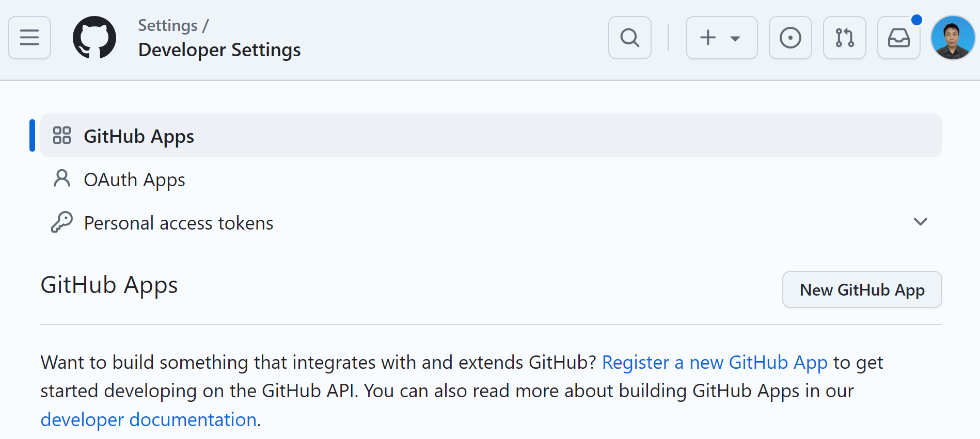Open the hamburger navigation menu

pos(29,38)
